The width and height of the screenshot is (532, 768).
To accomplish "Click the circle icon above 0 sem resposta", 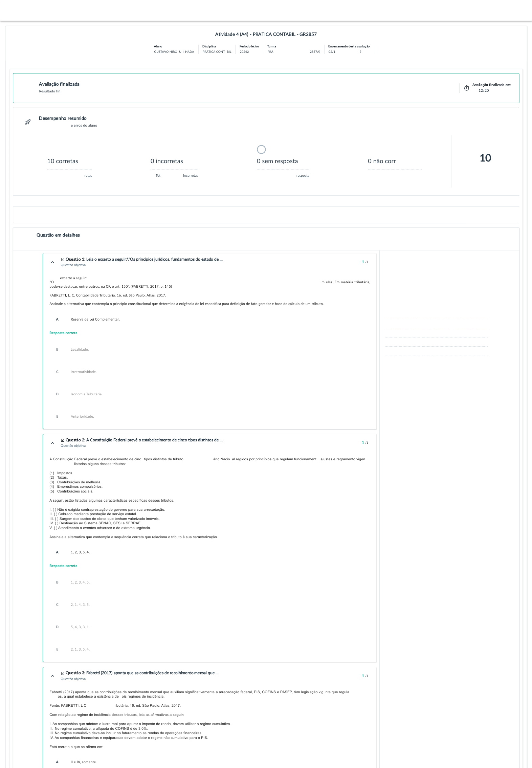I will coord(261,149).
